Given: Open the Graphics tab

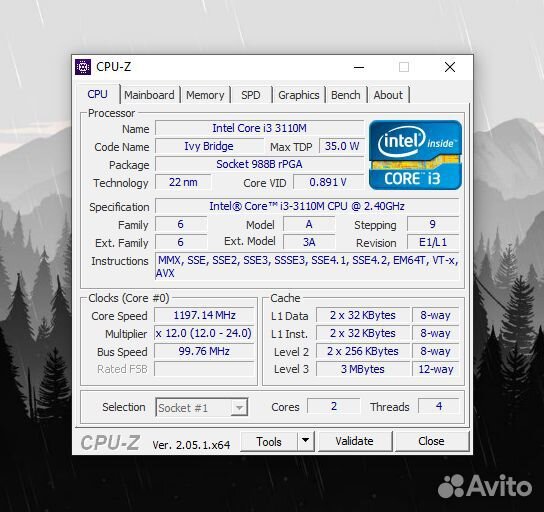Looking at the screenshot, I should tap(299, 95).
